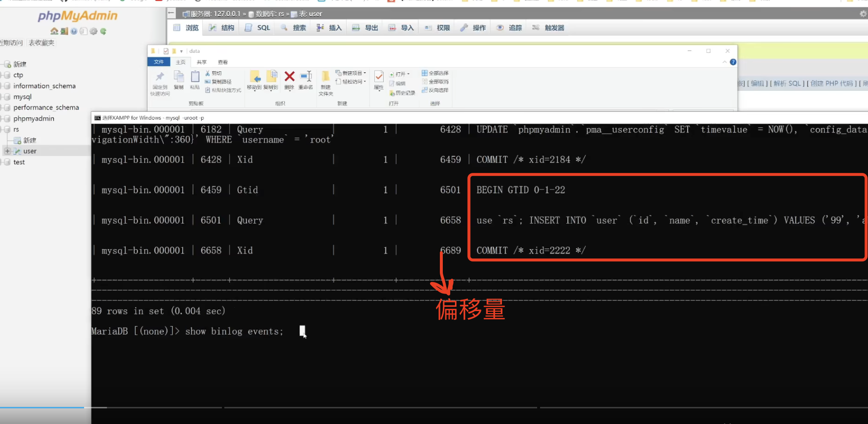Click Invert Selection (反向选择) in ribbon
The height and width of the screenshot is (424, 868).
point(435,90)
